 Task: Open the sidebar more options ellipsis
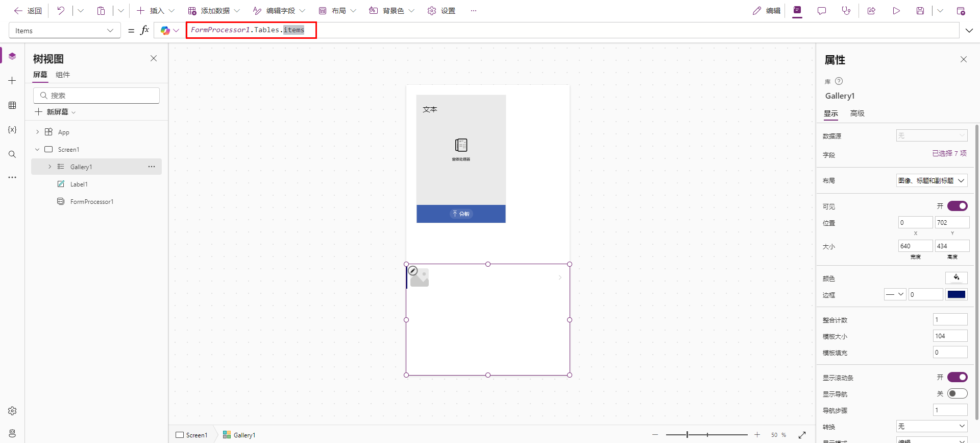point(12,177)
